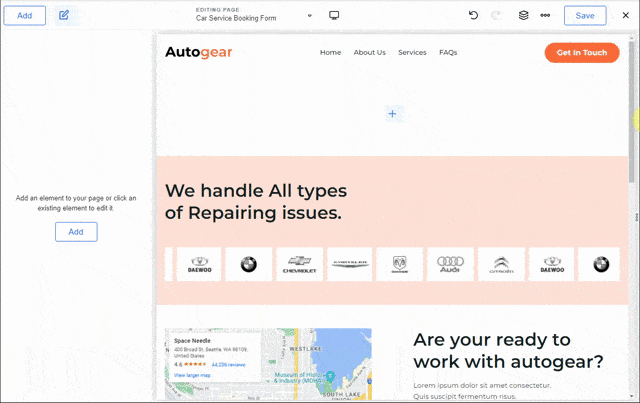
Task: Click the page vertical scrollbar thumb
Action: point(632,110)
